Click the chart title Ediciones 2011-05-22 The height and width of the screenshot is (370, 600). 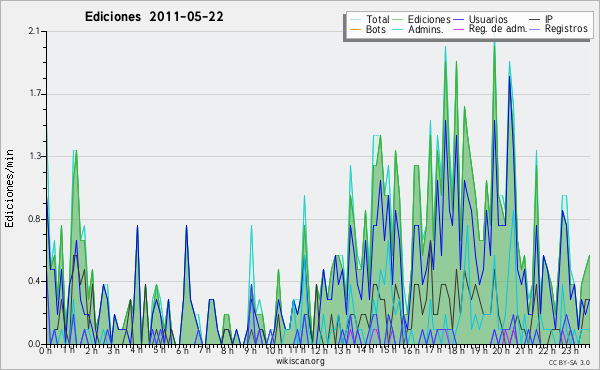(154, 17)
